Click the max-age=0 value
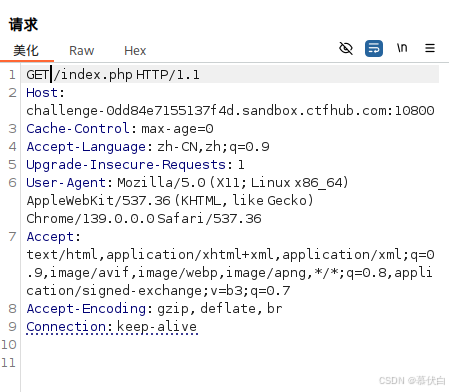Image resolution: width=449 pixels, height=392 pixels. pyautogui.click(x=177, y=129)
